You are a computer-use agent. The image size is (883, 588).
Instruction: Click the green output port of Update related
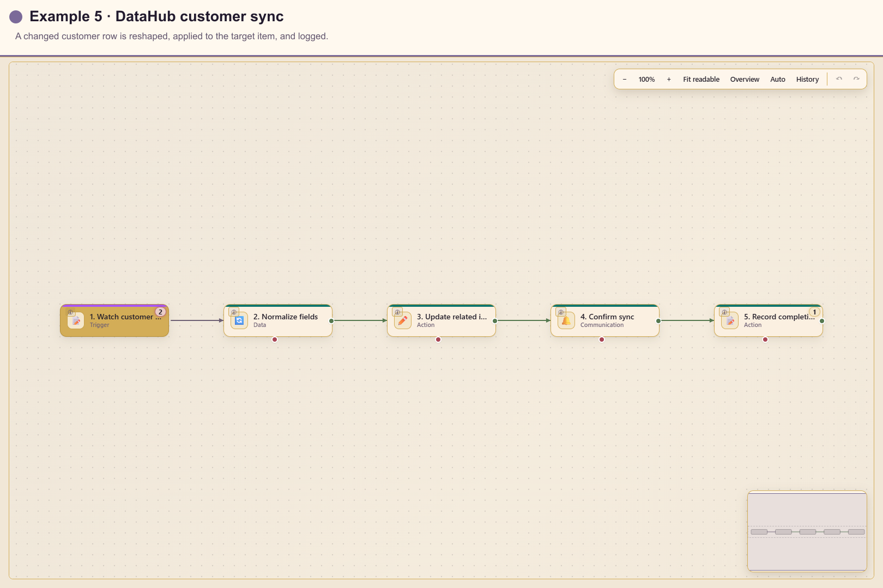(x=495, y=321)
